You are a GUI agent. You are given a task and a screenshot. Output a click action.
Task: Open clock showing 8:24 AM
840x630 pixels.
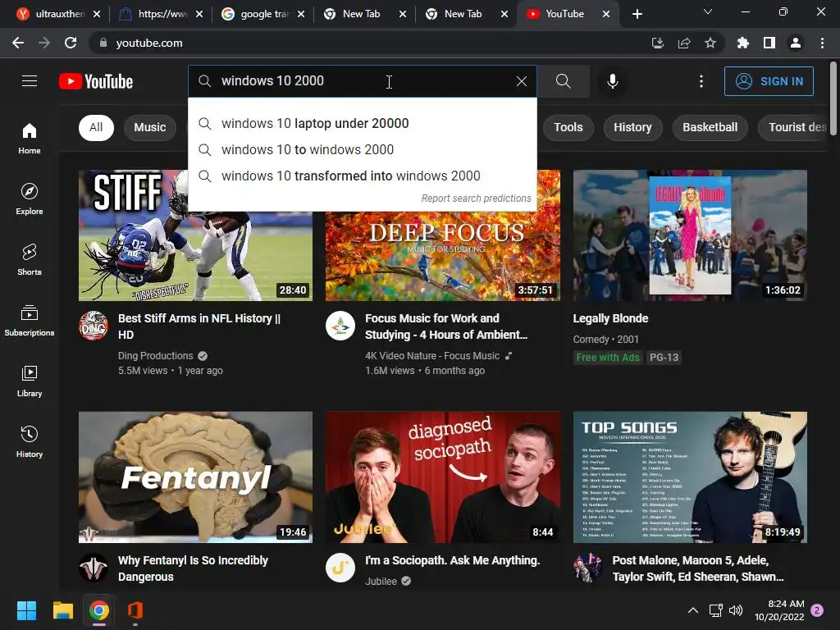coord(779,610)
